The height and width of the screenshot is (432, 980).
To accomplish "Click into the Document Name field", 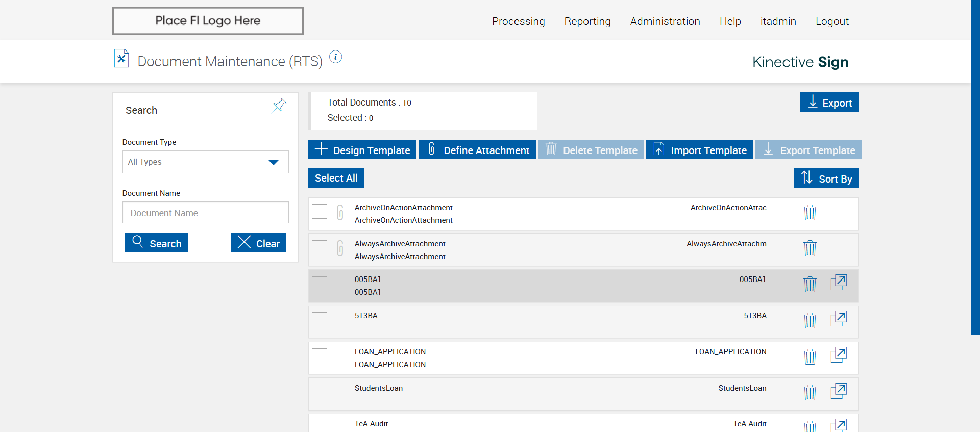I will pos(205,213).
